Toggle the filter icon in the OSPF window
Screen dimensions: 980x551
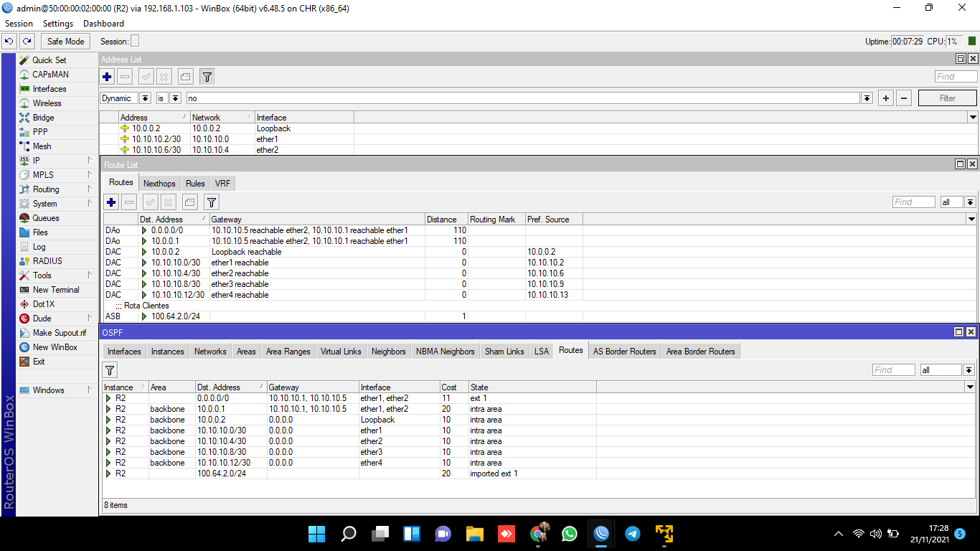tap(110, 370)
